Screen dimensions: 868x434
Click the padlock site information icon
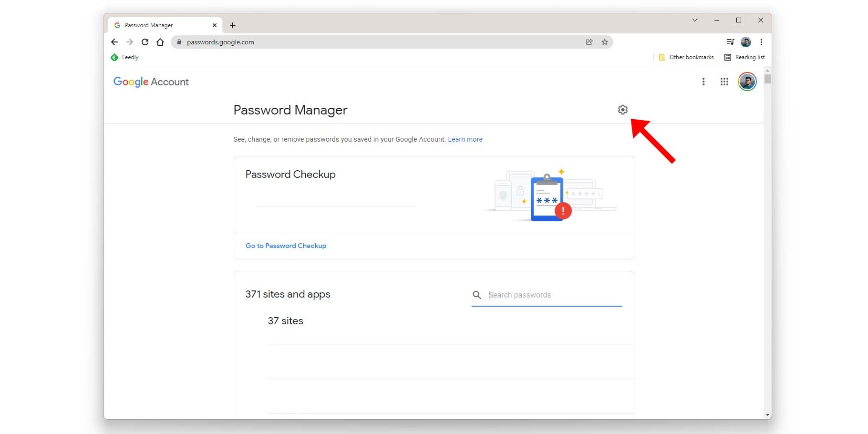click(179, 42)
